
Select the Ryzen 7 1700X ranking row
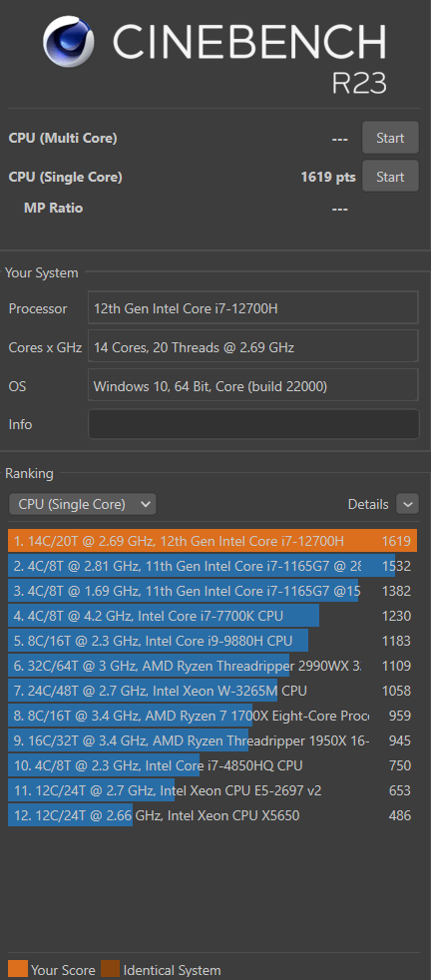coord(213,716)
